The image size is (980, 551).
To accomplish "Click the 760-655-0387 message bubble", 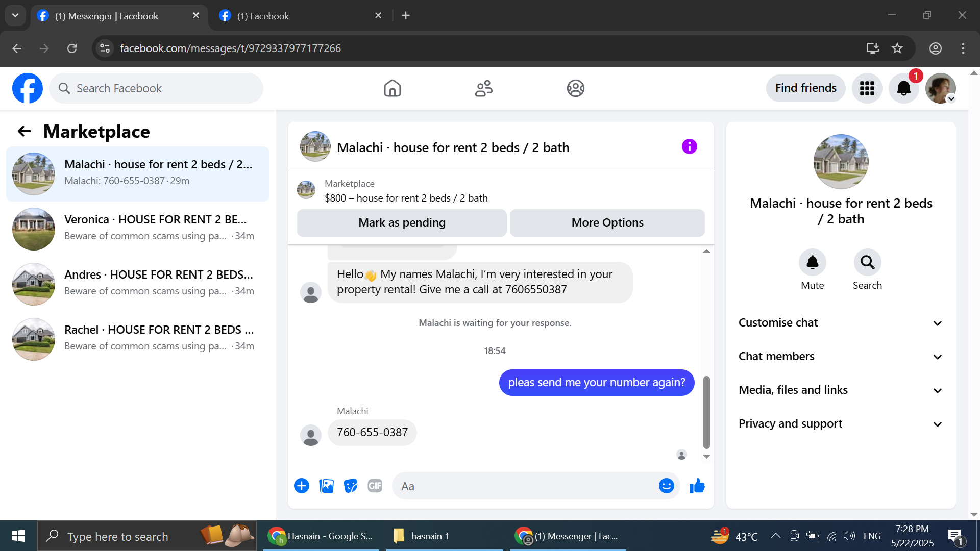I will [x=372, y=433].
